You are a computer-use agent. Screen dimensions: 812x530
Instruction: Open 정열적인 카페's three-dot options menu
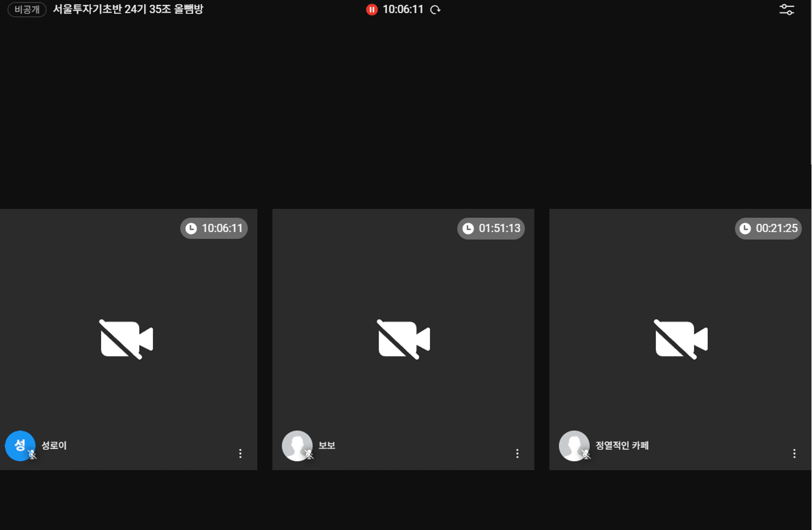[794, 453]
